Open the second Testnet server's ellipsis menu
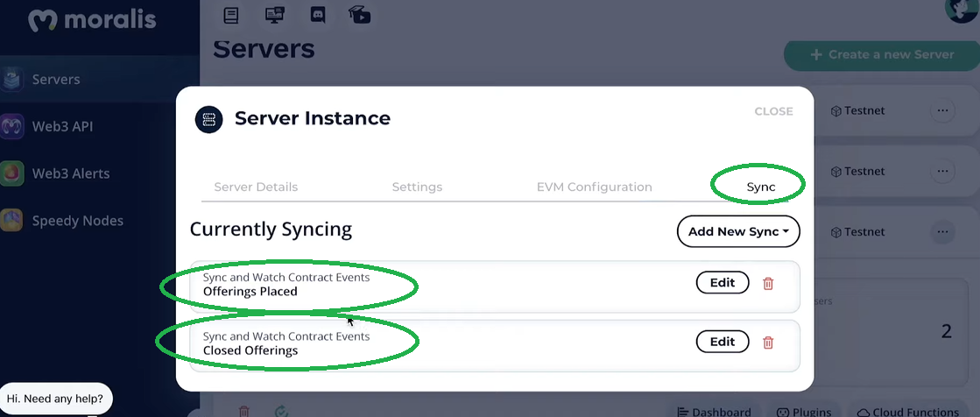The width and height of the screenshot is (980, 417). pos(942,171)
